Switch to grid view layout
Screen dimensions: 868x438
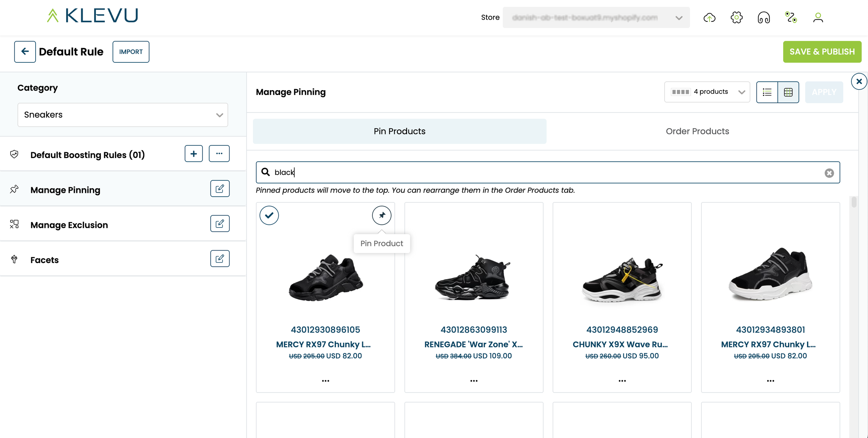click(788, 92)
